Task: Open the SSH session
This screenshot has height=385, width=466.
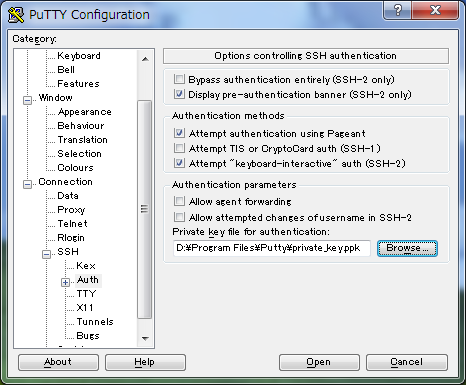Action: (x=319, y=362)
